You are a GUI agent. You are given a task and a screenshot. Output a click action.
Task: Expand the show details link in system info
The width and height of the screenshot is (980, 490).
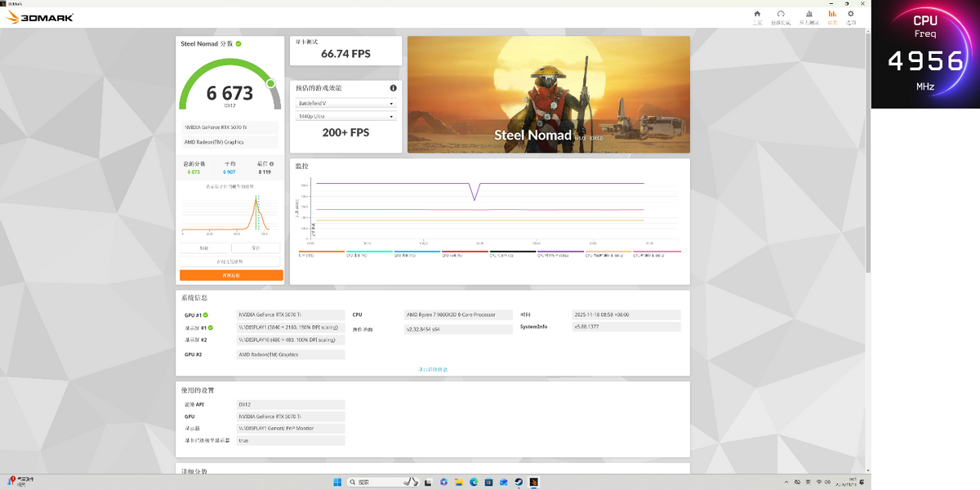click(x=433, y=370)
